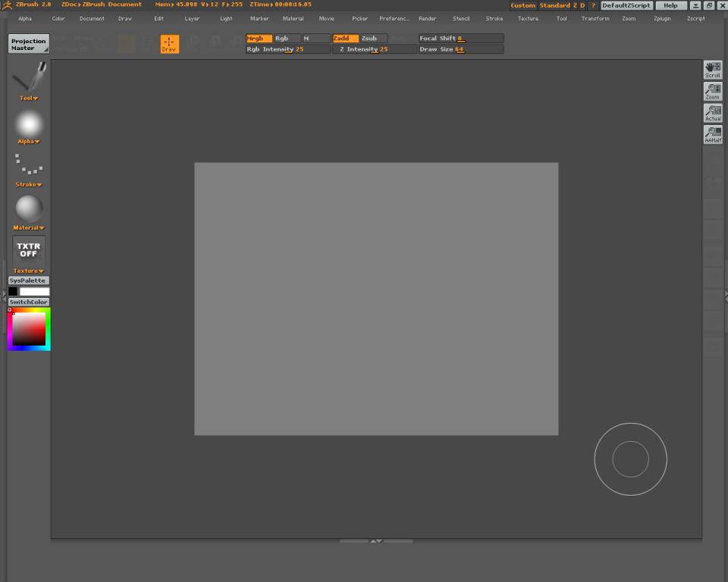Screen dimensions: 728x582
Task: Enable the Zsub mode
Action: pos(373,39)
